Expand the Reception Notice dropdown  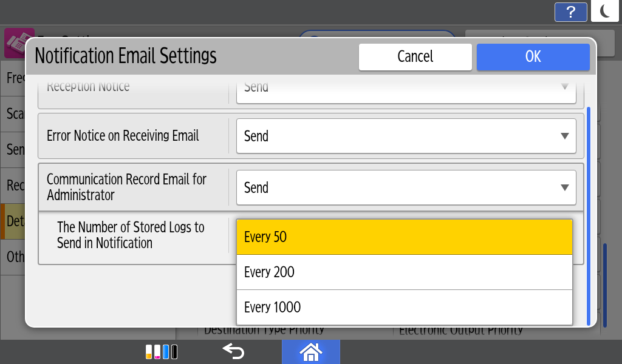[406, 89]
